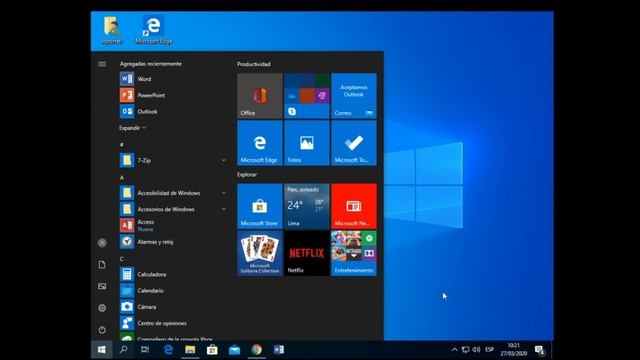Viewport: 640px width, 360px height.
Task: Open the Microsoft Edge tile
Action: coord(260,143)
